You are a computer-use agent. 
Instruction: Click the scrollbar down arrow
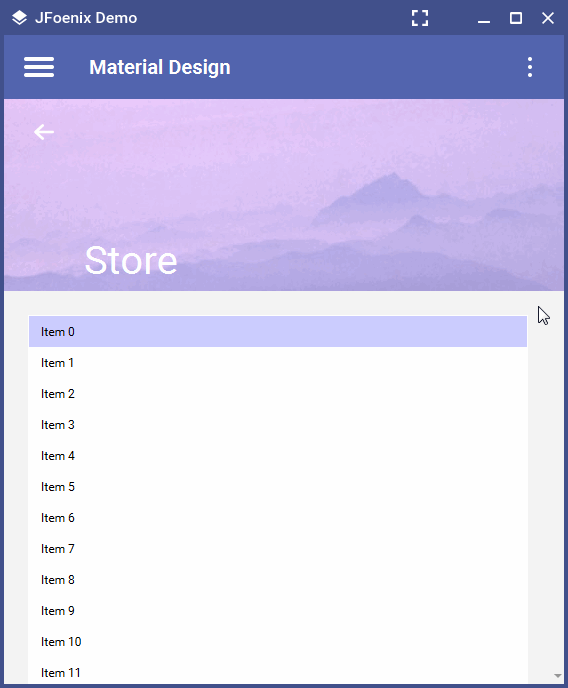[x=557, y=676]
